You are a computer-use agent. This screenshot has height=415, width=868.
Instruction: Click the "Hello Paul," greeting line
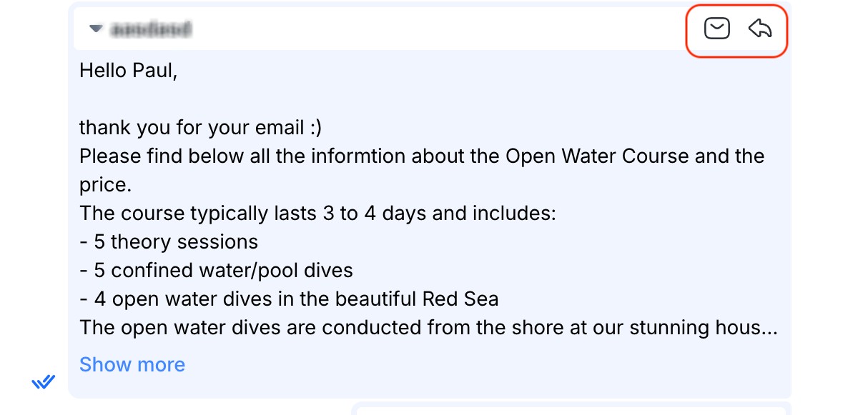(x=128, y=70)
